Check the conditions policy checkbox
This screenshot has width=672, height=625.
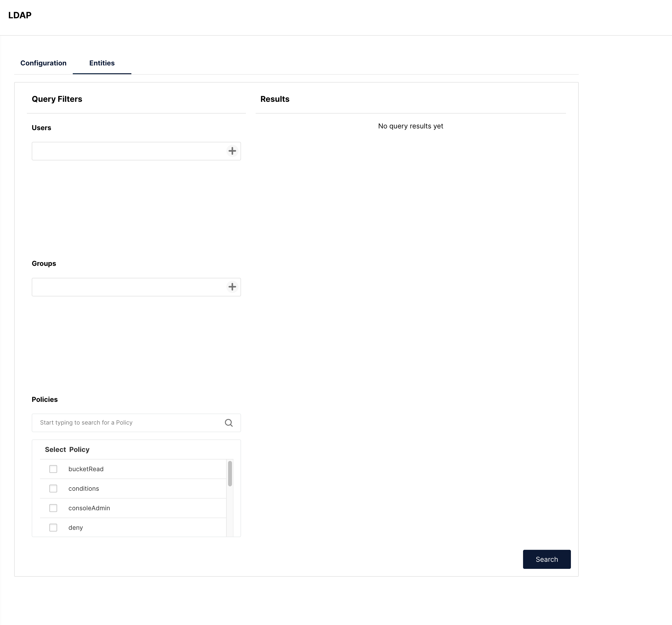coord(53,488)
